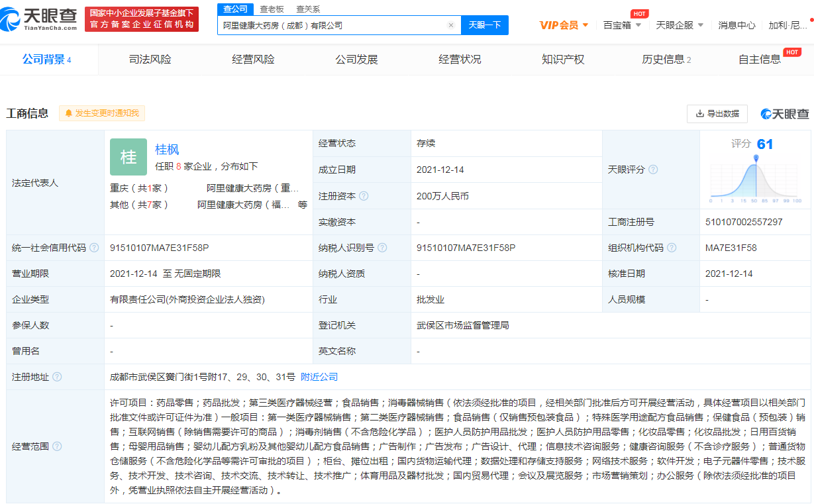Click the score marker on the 61 rating curve

756,158
